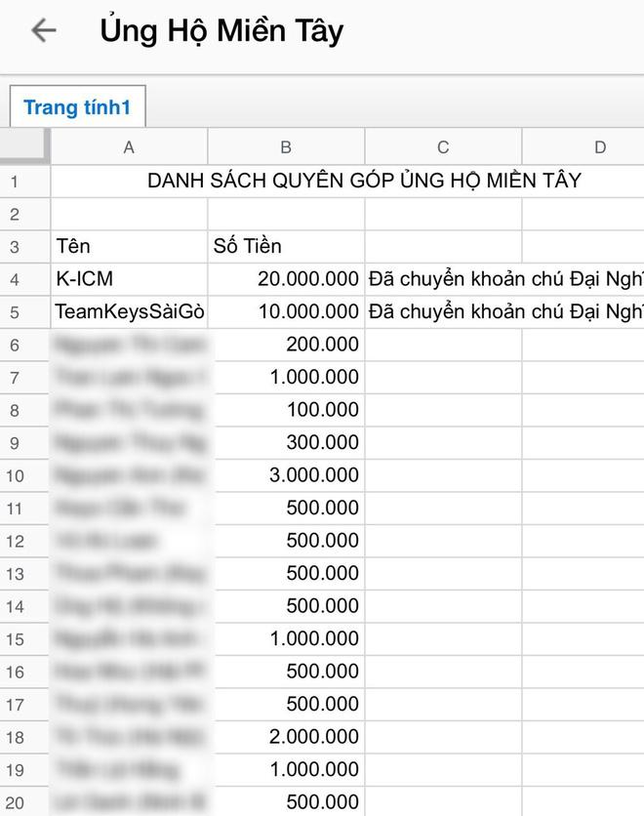Click the title cell DANH SÁCH QUYÊN GÓP
The height and width of the screenshot is (816, 644).
(364, 181)
